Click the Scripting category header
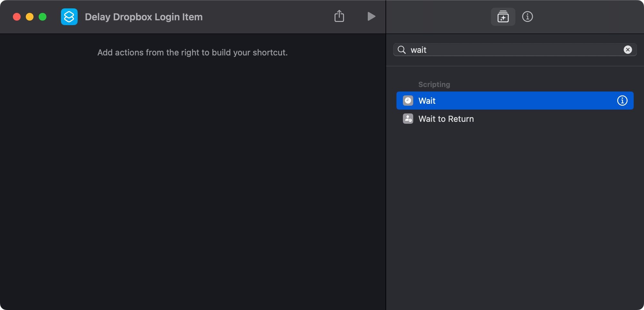Image resolution: width=644 pixels, height=310 pixels. pyautogui.click(x=434, y=84)
